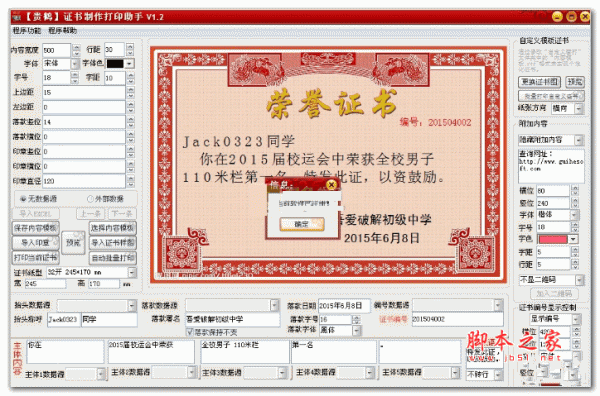The width and height of the screenshot is (600, 396).
Task: Click the 宽 field showing 245
Action: pos(45,284)
